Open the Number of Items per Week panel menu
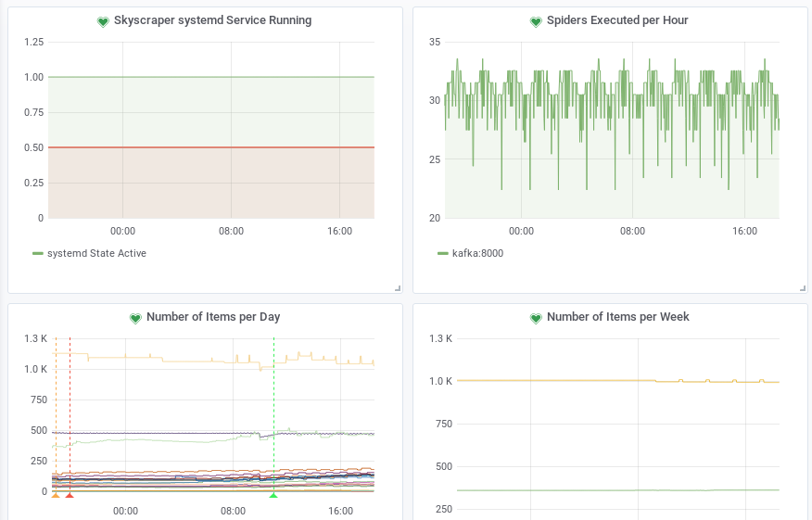The image size is (812, 520). 618,317
